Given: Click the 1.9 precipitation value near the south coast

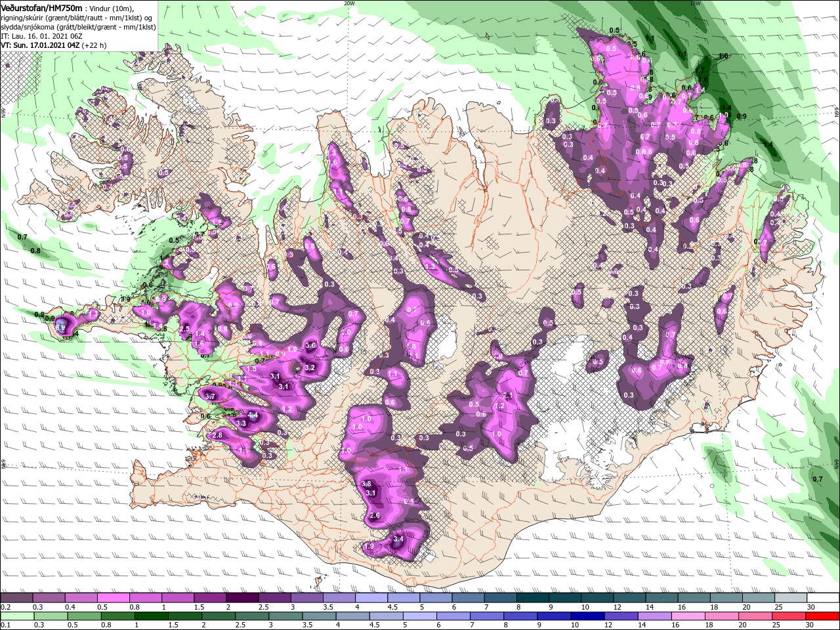Looking at the screenshot, I should point(369,546).
